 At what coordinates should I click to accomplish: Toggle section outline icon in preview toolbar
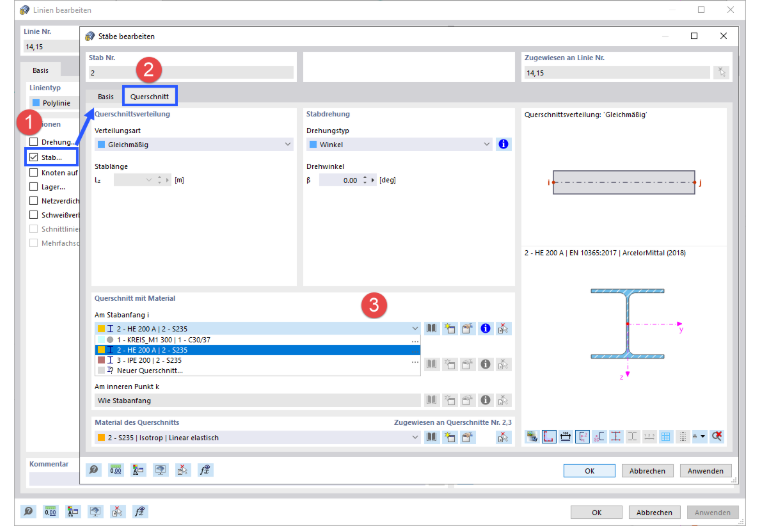point(549,436)
